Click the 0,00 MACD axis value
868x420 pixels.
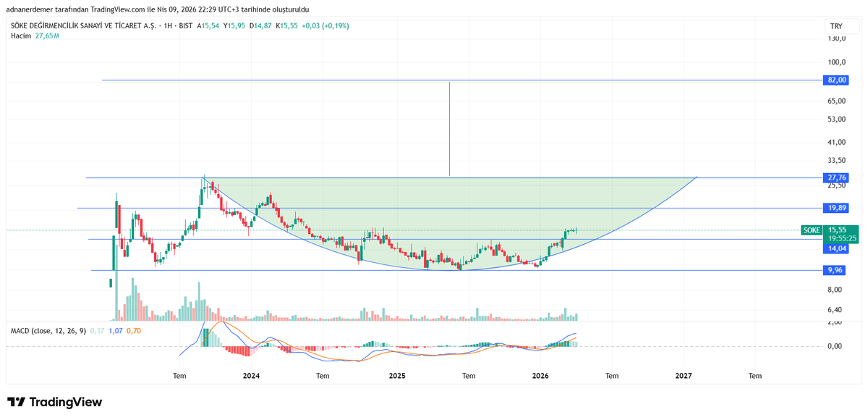[835, 345]
